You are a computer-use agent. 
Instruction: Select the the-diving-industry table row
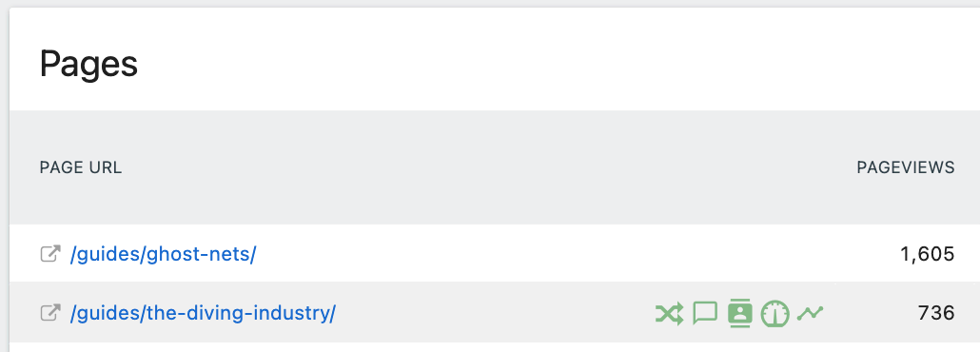495,312
